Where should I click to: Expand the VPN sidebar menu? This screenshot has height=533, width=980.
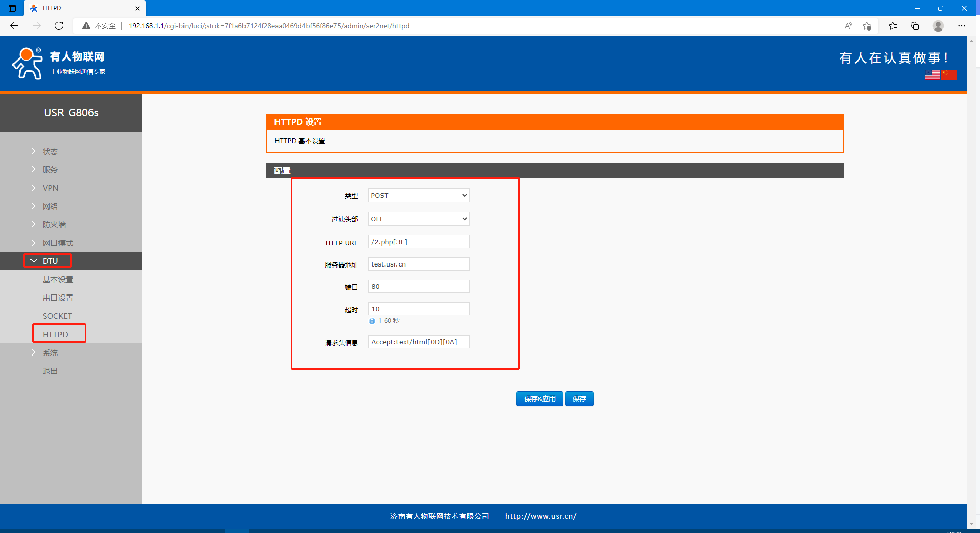pos(50,188)
